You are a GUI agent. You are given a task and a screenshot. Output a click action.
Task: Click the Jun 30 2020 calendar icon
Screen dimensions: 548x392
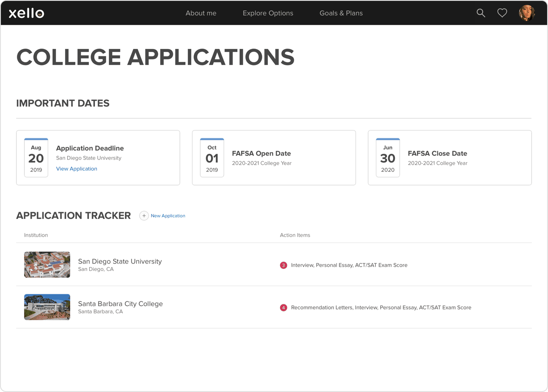point(388,158)
